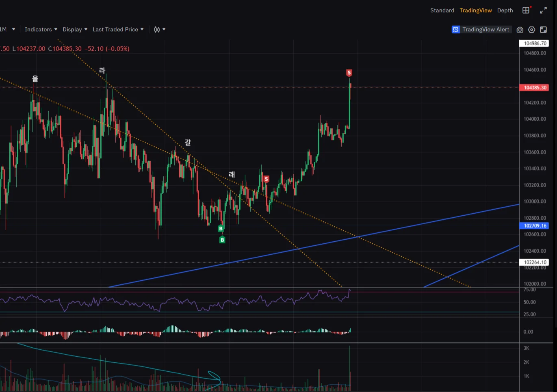Take a chart snapshot with the camera icon
The image size is (557, 392).
(x=520, y=30)
